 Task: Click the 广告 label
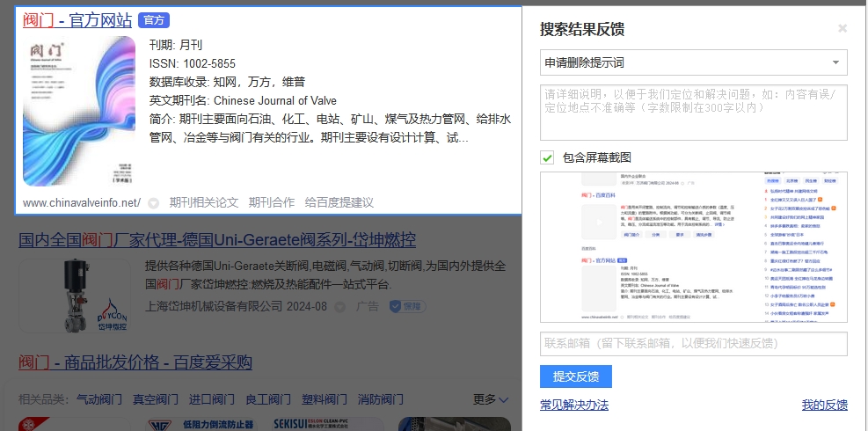(367, 306)
